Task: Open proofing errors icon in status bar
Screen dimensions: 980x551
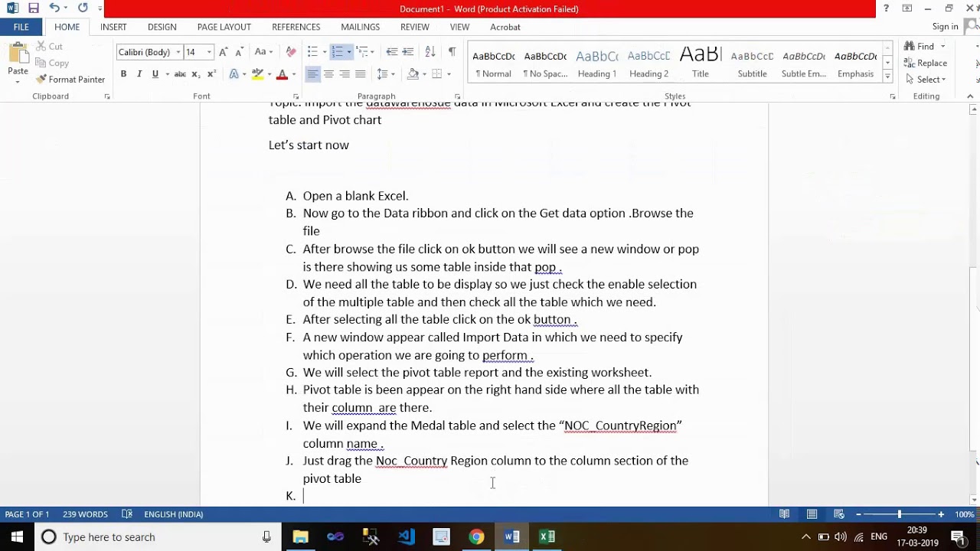Action: pos(127,514)
